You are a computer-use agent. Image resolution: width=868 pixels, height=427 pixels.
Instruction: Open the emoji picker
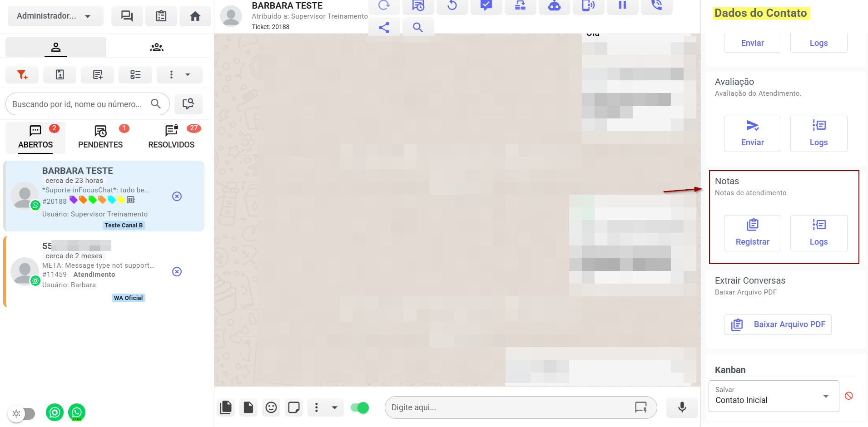[x=271, y=407]
